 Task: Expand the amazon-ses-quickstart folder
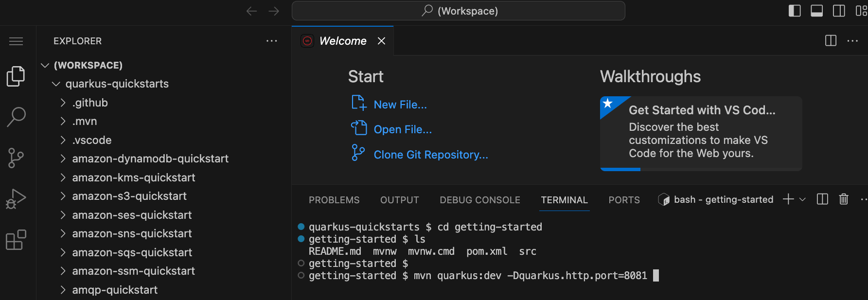63,215
